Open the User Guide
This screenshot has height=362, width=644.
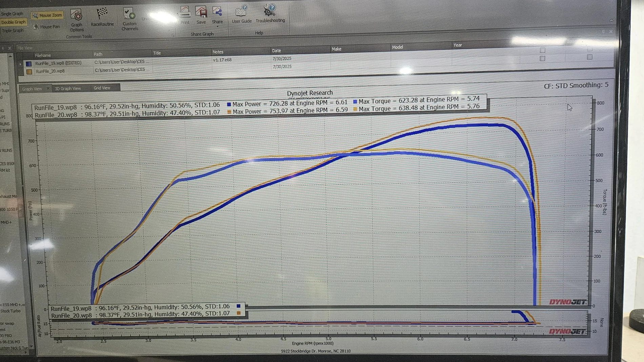click(x=241, y=14)
